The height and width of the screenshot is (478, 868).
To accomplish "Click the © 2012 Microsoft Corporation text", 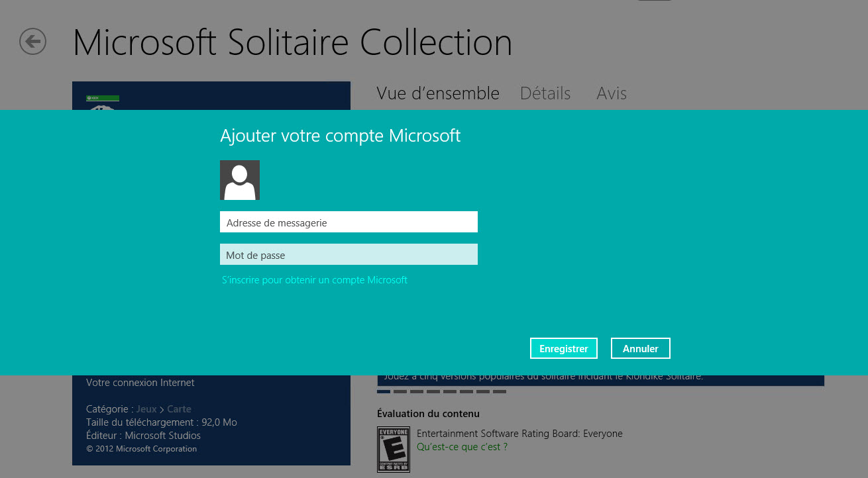I will pyautogui.click(x=141, y=449).
